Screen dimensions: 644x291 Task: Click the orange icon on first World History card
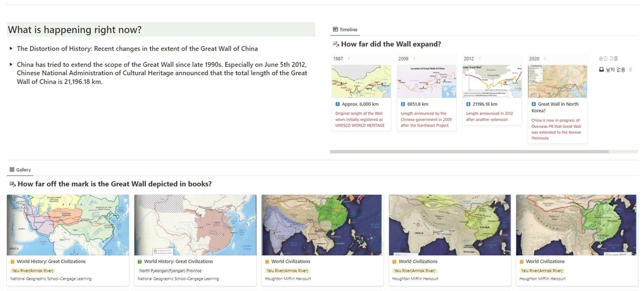[x=12, y=261]
